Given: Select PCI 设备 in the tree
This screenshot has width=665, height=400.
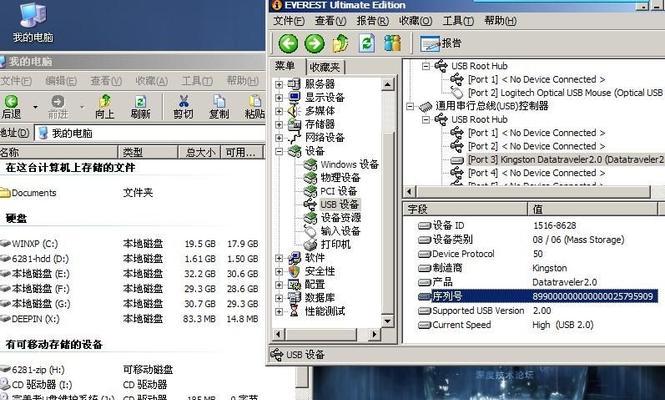Looking at the screenshot, I should tap(338, 191).
